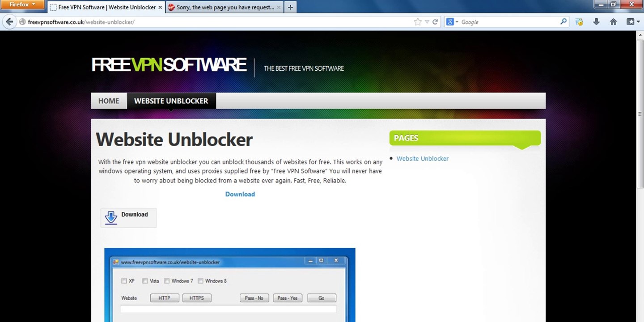The height and width of the screenshot is (322, 644).
Task: Click the preview window title 'www.freevpnsoftware.co.uk/website-unblocker'
Action: [x=170, y=262]
